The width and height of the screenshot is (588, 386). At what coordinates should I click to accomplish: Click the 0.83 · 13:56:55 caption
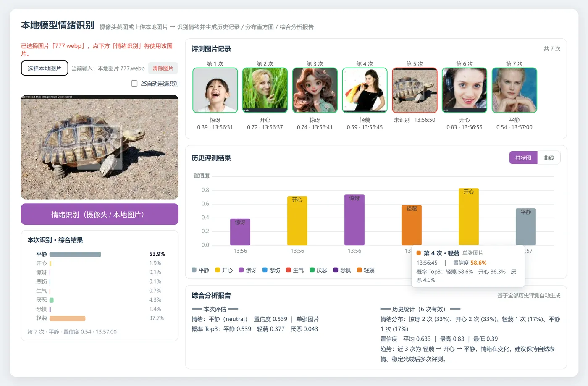click(465, 127)
